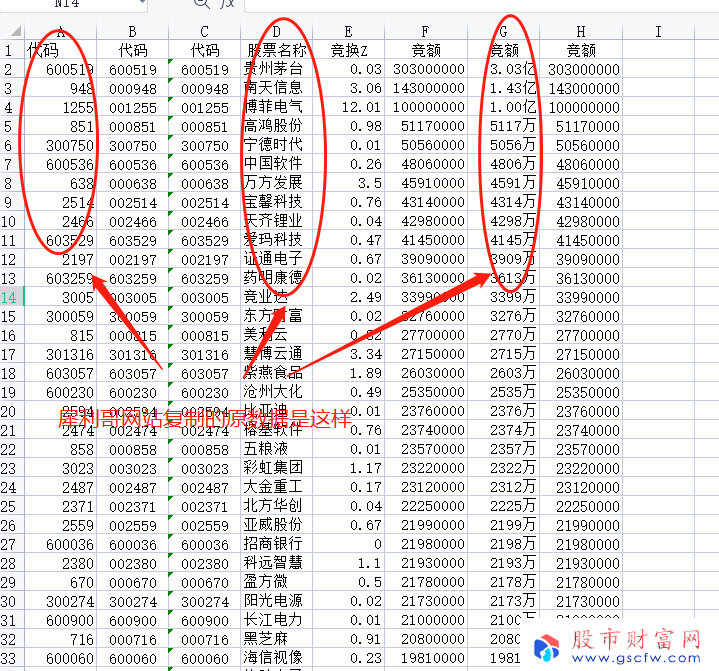This screenshot has height=671, width=719.
Task: Select empty column I header
Action: [658, 32]
